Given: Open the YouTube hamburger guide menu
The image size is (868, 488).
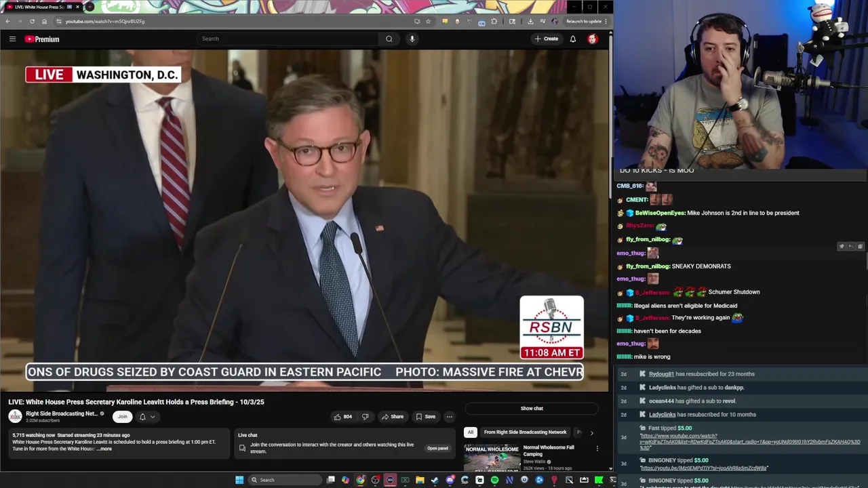Looking at the screenshot, I should pos(12,39).
